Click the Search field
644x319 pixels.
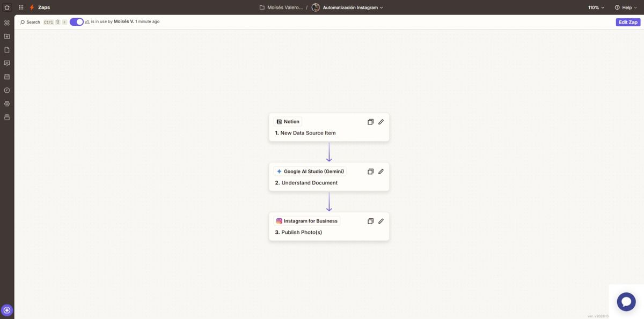coord(43,22)
